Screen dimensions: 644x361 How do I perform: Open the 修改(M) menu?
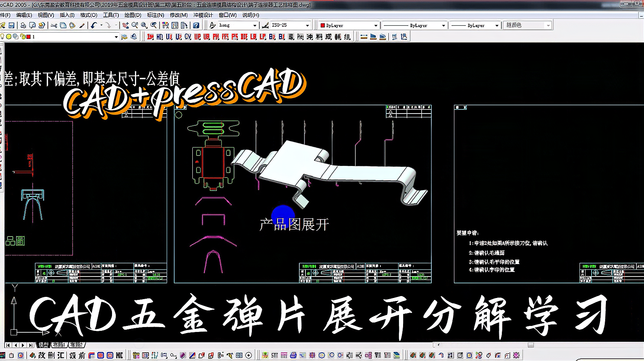[x=179, y=15]
